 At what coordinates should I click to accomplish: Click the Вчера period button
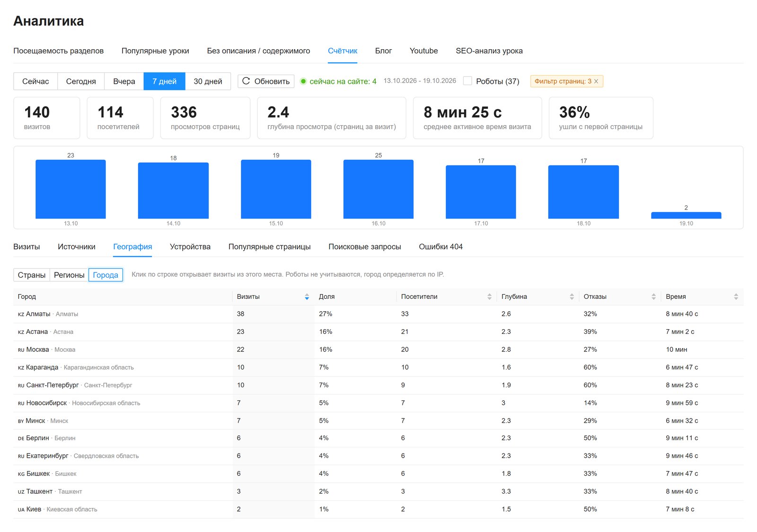pyautogui.click(x=124, y=81)
